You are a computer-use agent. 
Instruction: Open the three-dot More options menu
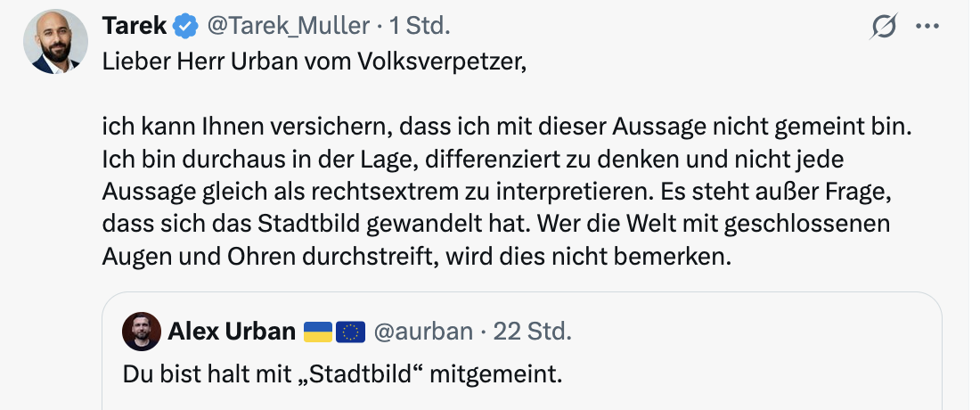[927, 28]
